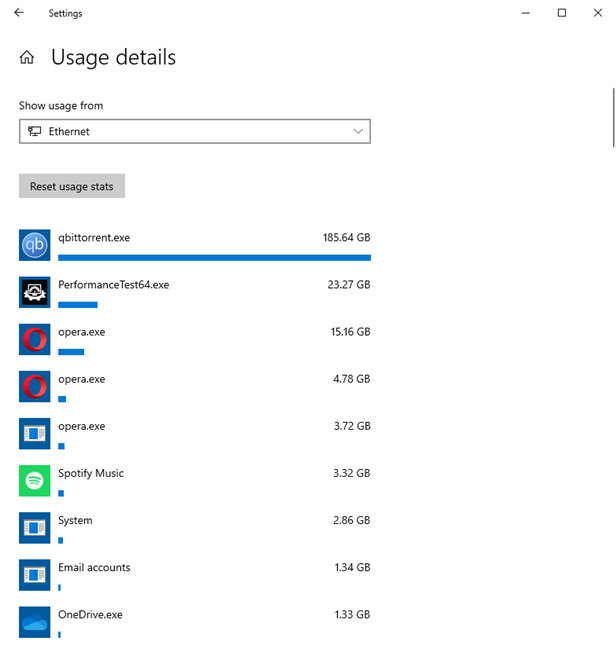Click the System entry icon
Image resolution: width=616 pixels, height=648 pixels.
tap(35, 528)
